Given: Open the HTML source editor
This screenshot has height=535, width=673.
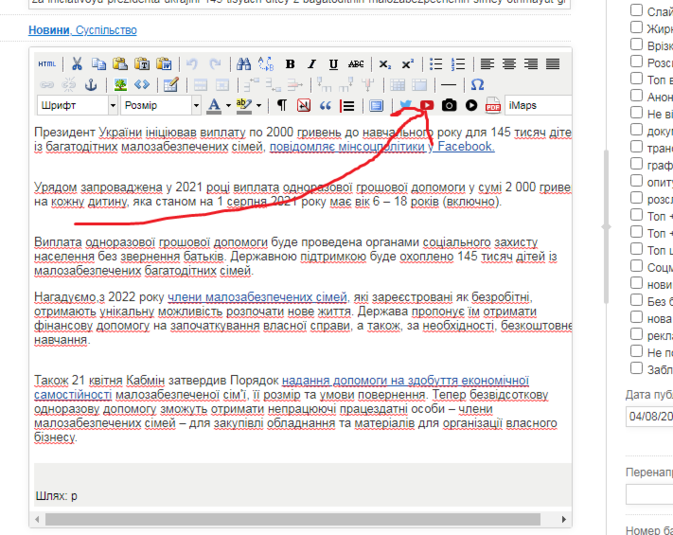Looking at the screenshot, I should pos(47,64).
